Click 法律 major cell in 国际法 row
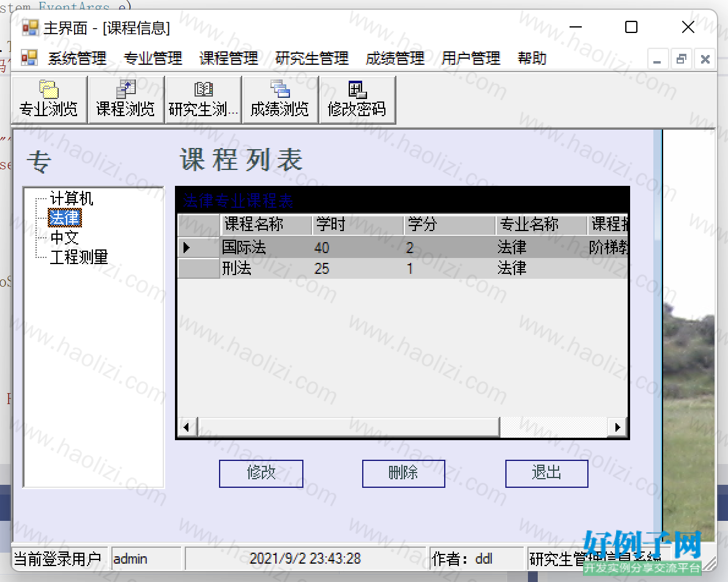The width and height of the screenshot is (728, 582). (541, 248)
